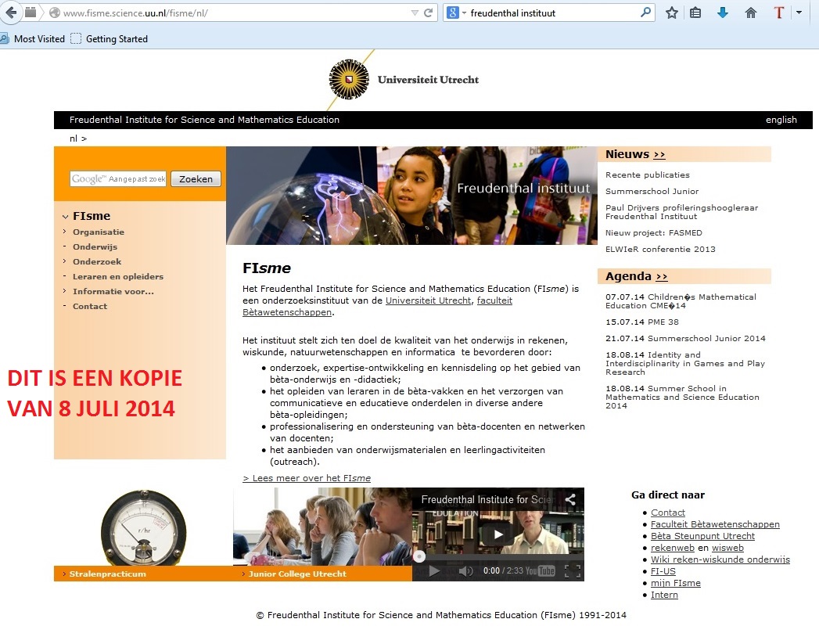Open the downloads arrow icon
This screenshot has width=819, height=644.
click(723, 13)
